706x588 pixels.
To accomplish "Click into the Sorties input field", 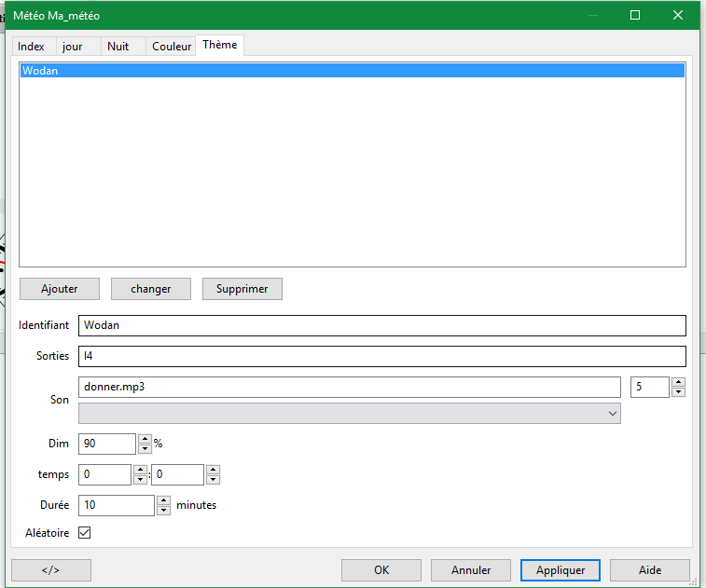I will (381, 356).
